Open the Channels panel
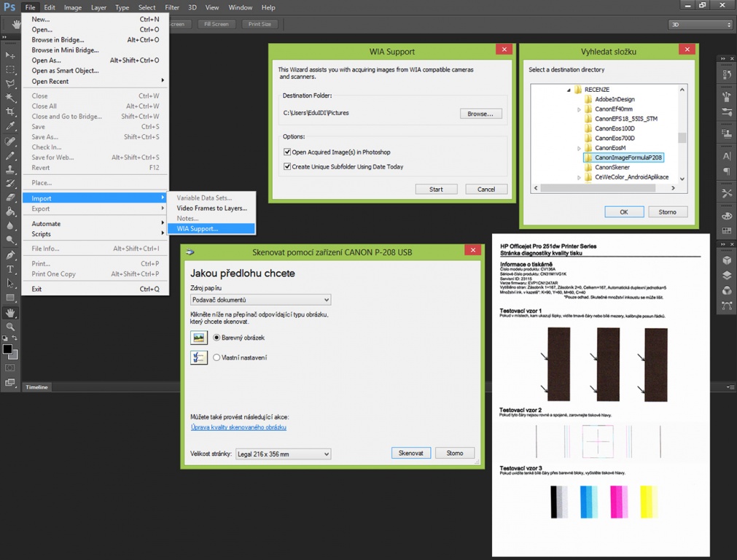This screenshot has width=737, height=560. (727, 291)
